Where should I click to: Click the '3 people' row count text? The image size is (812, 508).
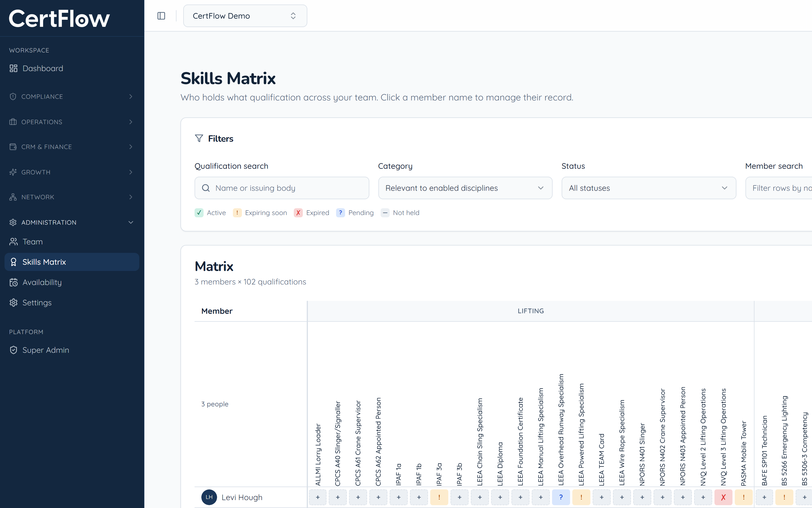tap(215, 404)
